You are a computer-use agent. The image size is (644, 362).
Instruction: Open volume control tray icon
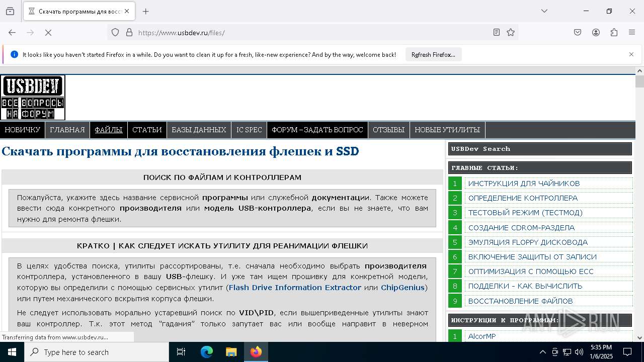pos(579,352)
